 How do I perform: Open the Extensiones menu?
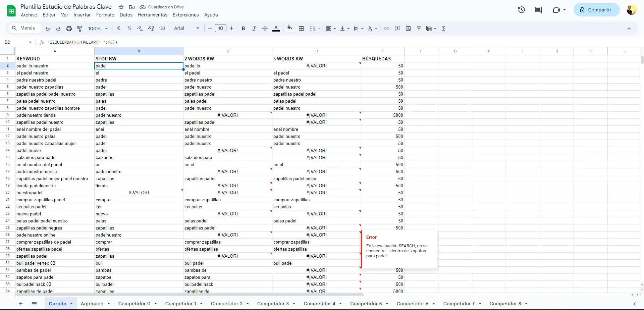(185, 15)
